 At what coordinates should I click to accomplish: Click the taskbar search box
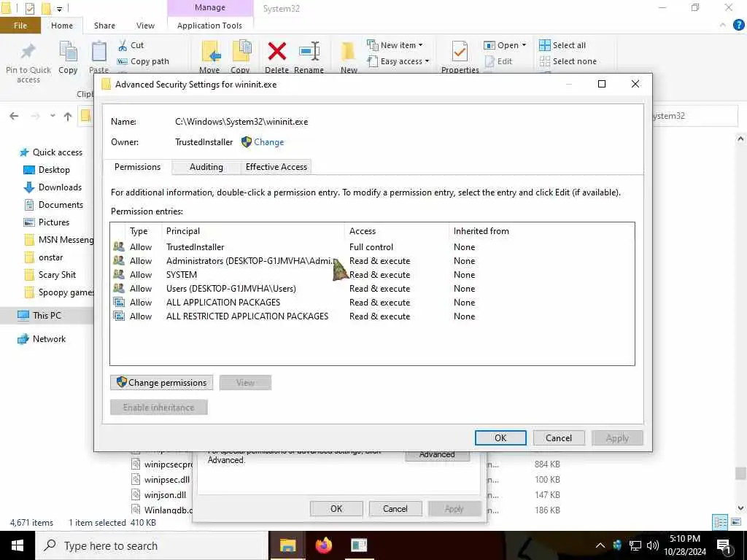152,545
